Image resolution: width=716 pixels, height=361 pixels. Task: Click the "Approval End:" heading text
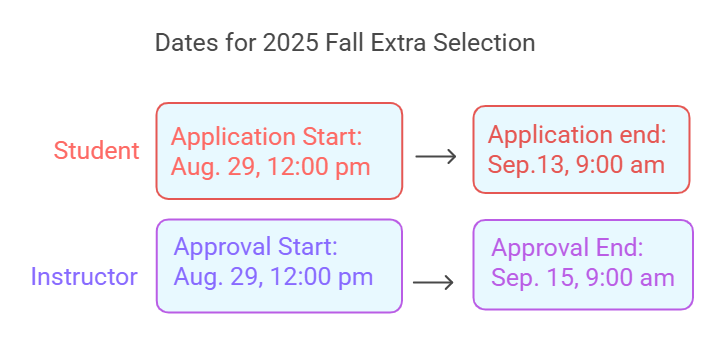point(567,248)
